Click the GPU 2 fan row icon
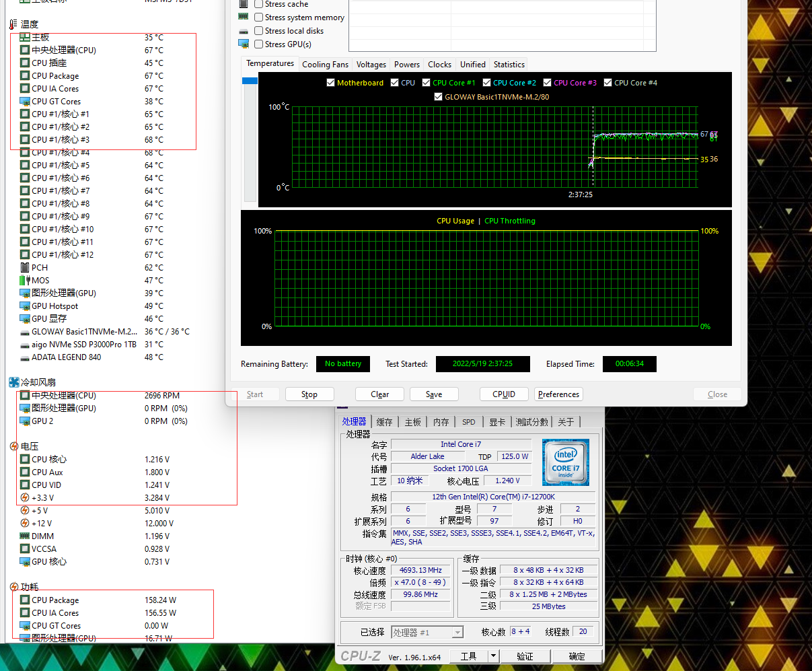This screenshot has height=671, width=812. click(25, 421)
